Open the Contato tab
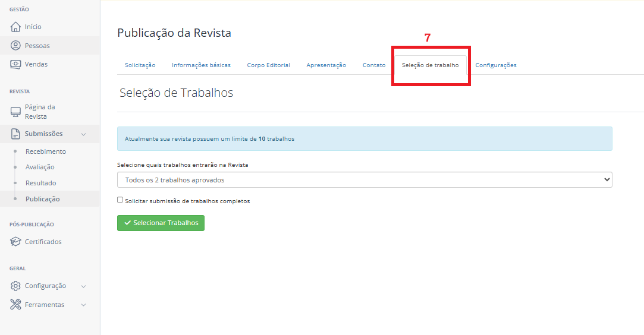Image resolution: width=644 pixels, height=335 pixels. 374,65
